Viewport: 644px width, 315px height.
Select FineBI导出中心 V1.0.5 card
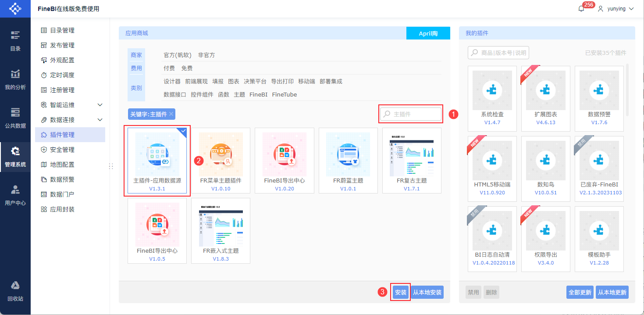coord(157,231)
